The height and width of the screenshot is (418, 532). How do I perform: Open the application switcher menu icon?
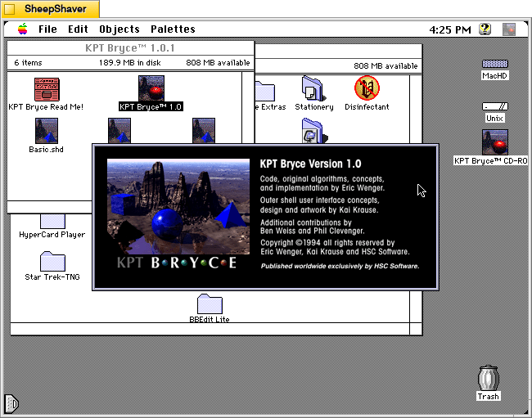click(508, 29)
